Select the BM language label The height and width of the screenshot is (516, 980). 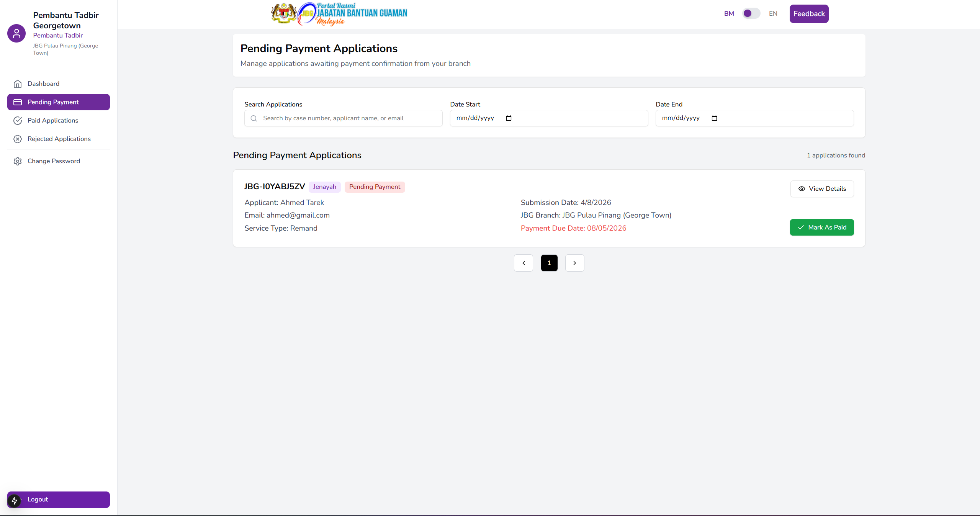(x=729, y=14)
